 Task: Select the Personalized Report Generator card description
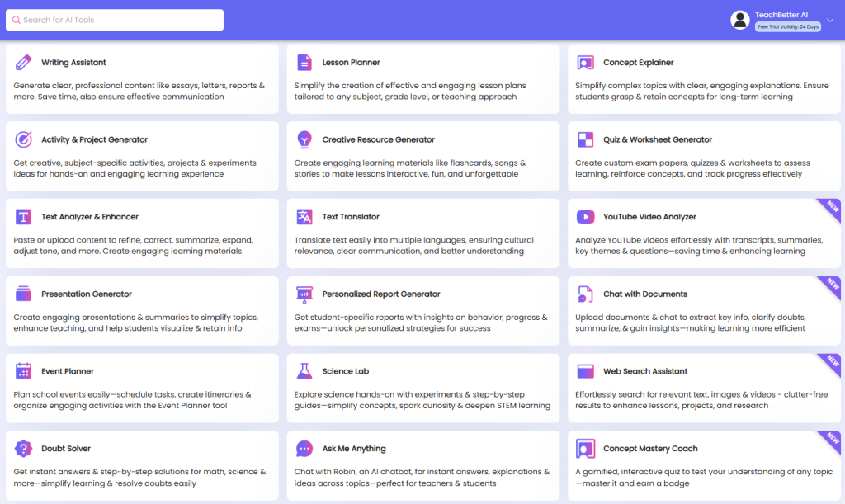coord(421,323)
